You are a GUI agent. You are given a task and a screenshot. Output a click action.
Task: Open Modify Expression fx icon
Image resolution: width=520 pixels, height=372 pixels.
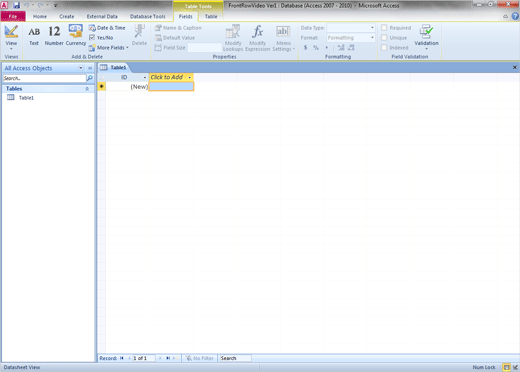pyautogui.click(x=258, y=38)
